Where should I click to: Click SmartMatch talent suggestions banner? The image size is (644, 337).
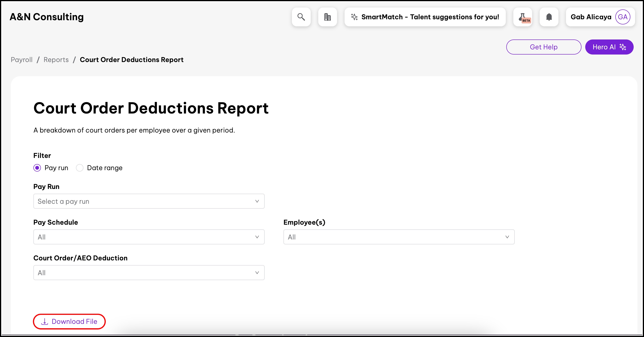(430, 17)
